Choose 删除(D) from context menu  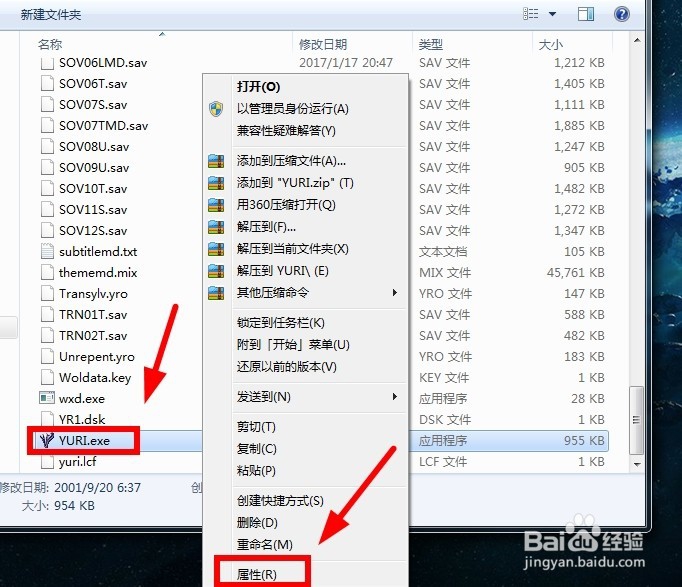tap(257, 522)
